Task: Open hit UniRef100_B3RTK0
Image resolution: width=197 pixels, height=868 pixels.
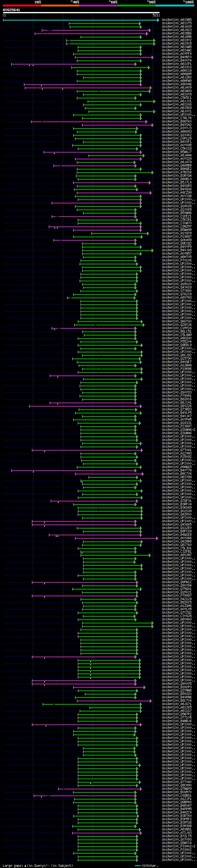Action: click(177, 816)
